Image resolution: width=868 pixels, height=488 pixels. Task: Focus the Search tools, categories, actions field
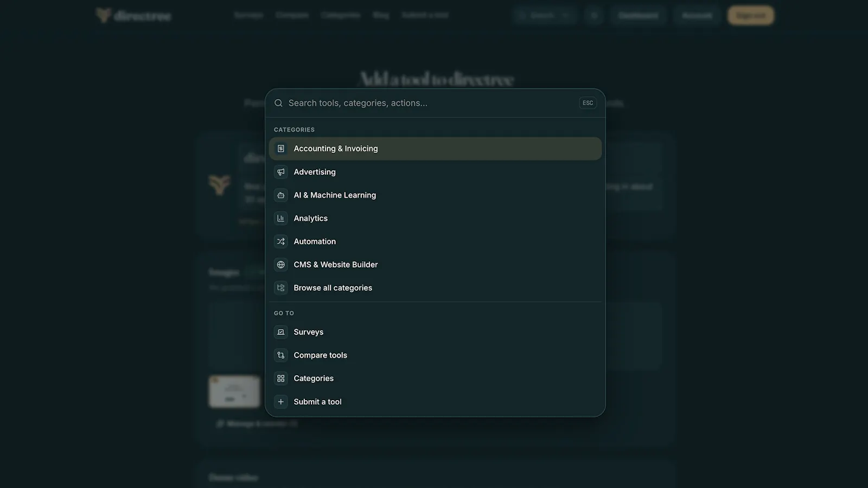(x=430, y=103)
